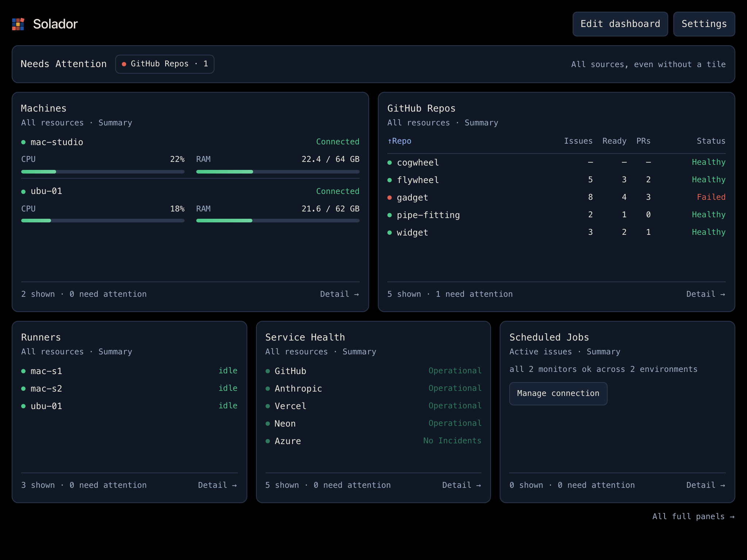Click the green status dot beside cogwheel
747x560 pixels.
coord(390,163)
